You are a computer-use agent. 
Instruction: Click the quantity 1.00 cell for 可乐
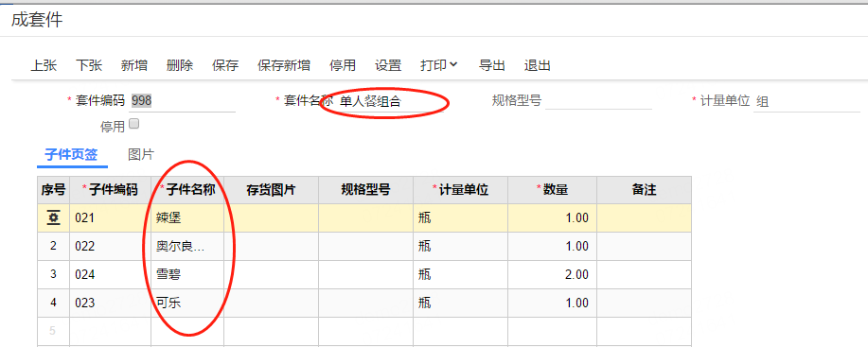(x=553, y=303)
